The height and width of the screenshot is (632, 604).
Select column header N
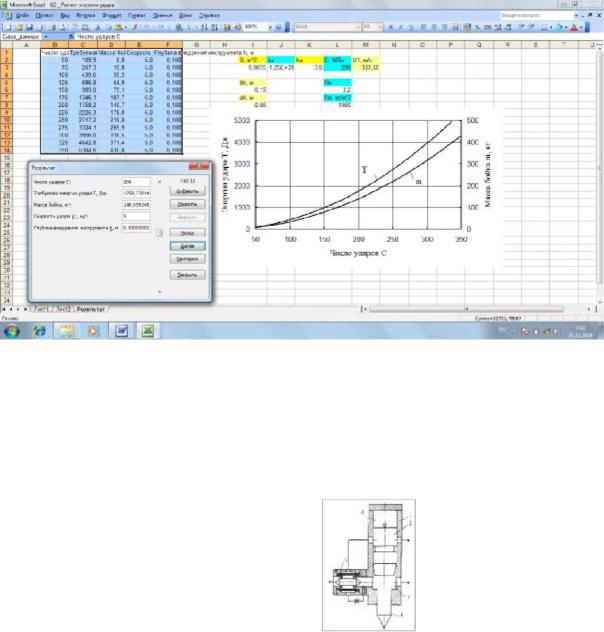(x=394, y=45)
